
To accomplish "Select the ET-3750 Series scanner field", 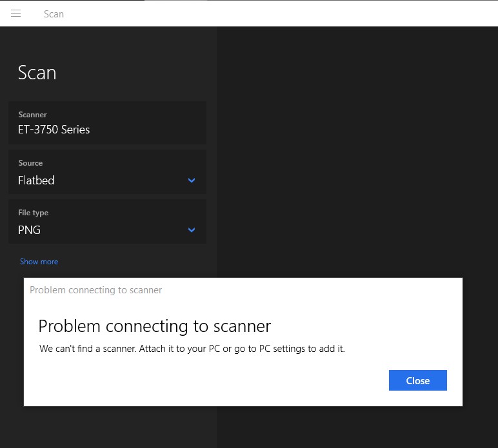I will [x=107, y=122].
